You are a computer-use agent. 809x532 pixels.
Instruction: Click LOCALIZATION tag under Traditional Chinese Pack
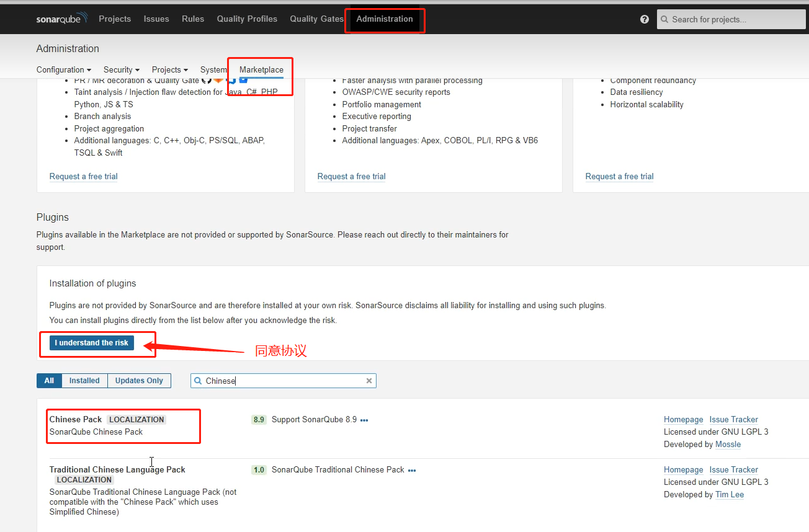pyautogui.click(x=84, y=480)
